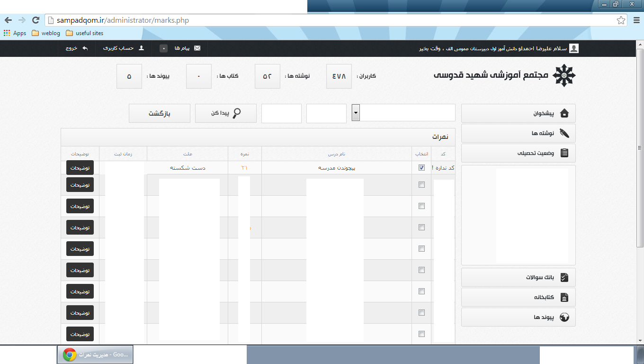Tick the checkbox in the second table row
This screenshot has height=364, width=644.
421,185
